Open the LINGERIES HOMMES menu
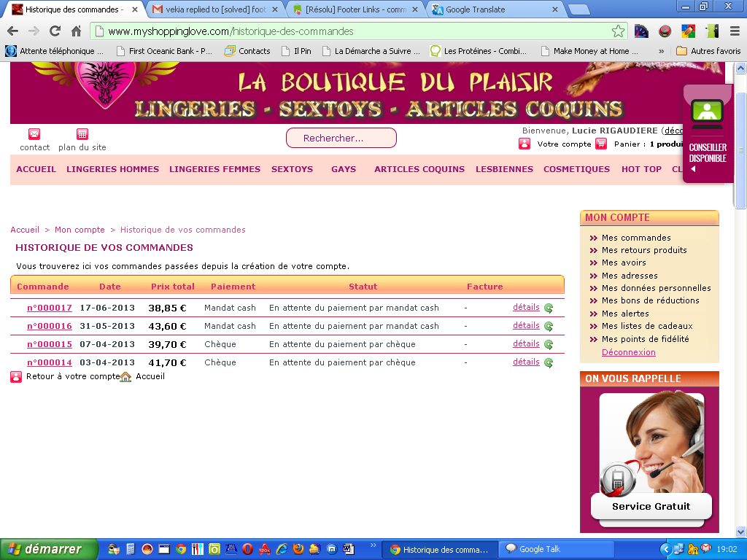This screenshot has height=560, width=747. (x=113, y=169)
